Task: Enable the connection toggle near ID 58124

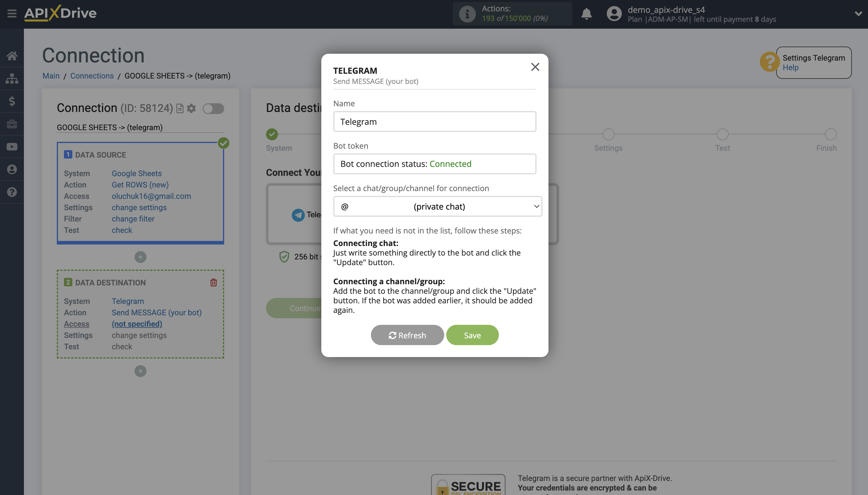Action: (x=214, y=108)
